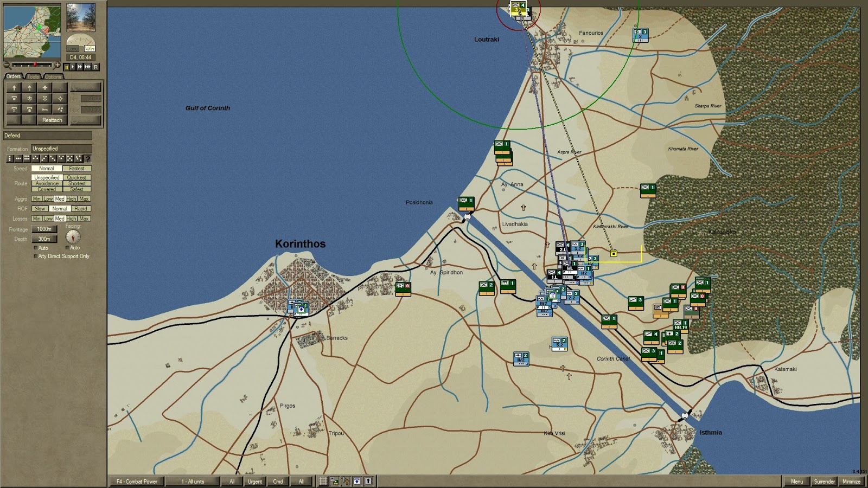Run game at fastest triple-arrow speed
Image resolution: width=868 pixels, height=488 pixels.
coord(87,67)
